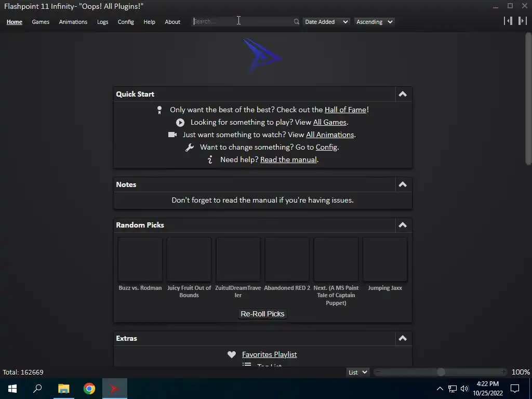Click the medal icon beside Hall of Fame
The width and height of the screenshot is (532, 399).
tap(159, 110)
